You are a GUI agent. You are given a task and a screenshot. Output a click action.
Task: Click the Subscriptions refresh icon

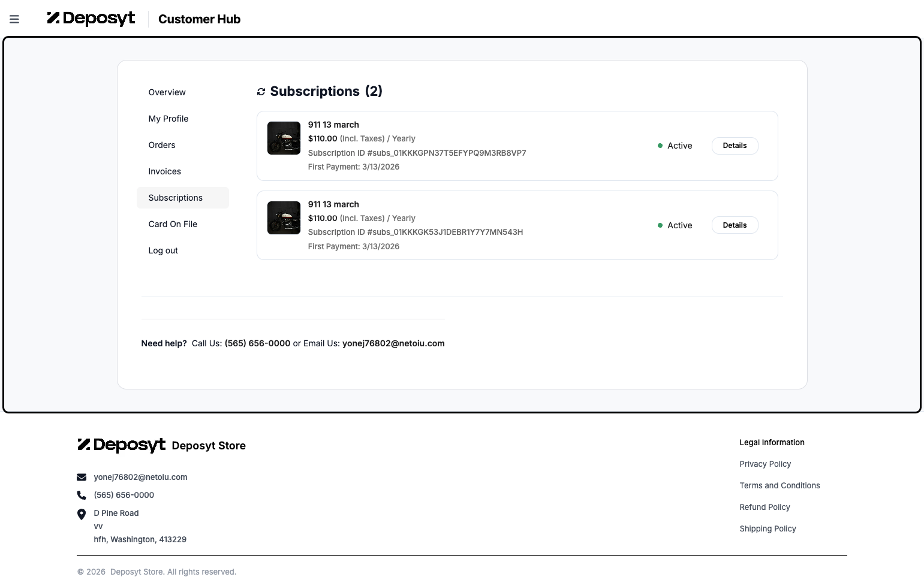coord(261,92)
